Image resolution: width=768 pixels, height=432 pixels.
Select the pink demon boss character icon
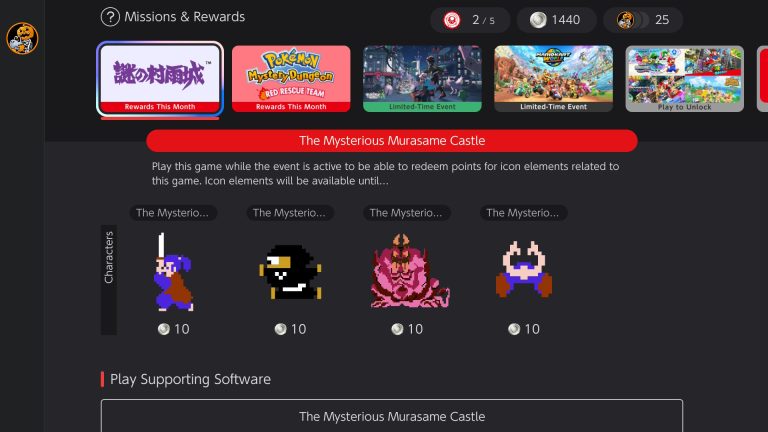(x=409, y=271)
